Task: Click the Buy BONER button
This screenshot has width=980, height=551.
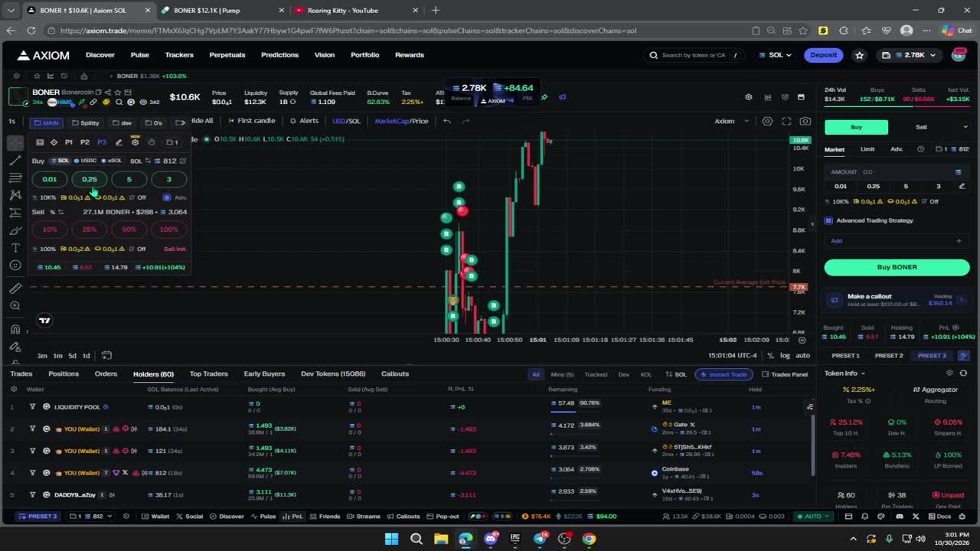Action: tap(897, 267)
